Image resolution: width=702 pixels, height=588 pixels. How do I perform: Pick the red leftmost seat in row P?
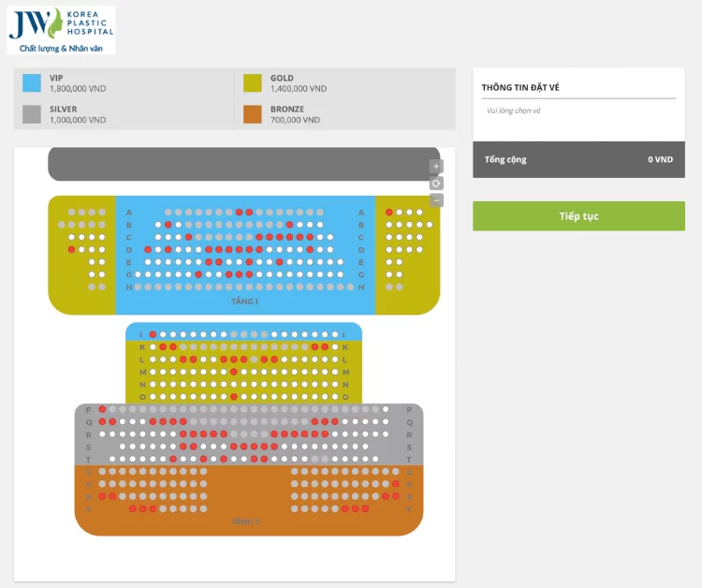coord(102,409)
